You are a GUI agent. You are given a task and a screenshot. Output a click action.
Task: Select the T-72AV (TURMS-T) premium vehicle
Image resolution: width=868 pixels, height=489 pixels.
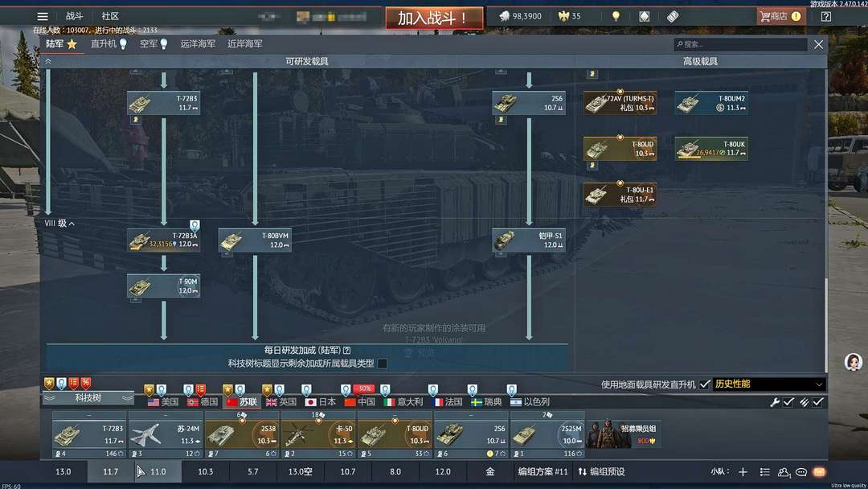coord(620,103)
